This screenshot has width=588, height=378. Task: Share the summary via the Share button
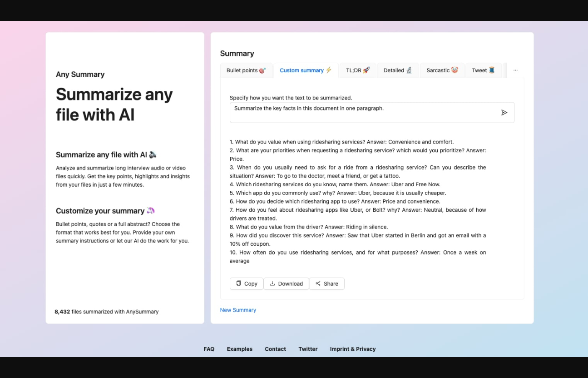point(326,283)
